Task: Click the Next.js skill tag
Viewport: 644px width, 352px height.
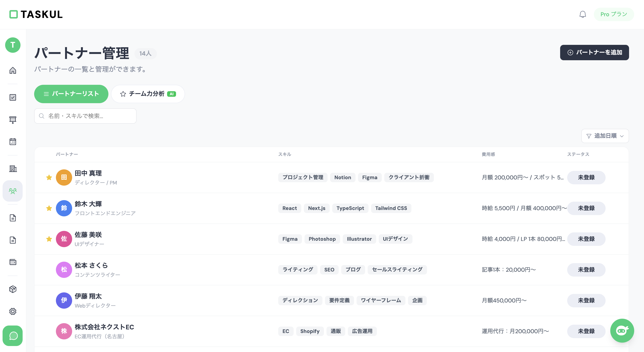Action: pyautogui.click(x=317, y=208)
